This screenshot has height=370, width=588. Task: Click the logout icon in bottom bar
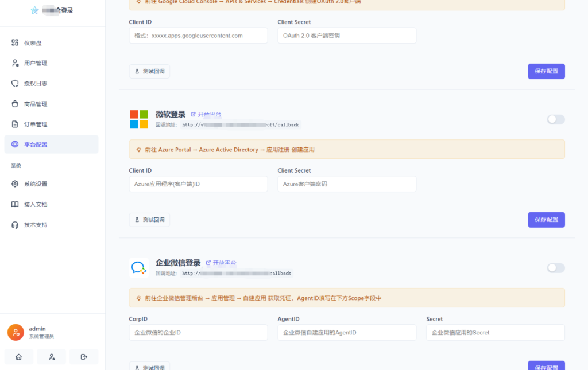pos(84,356)
